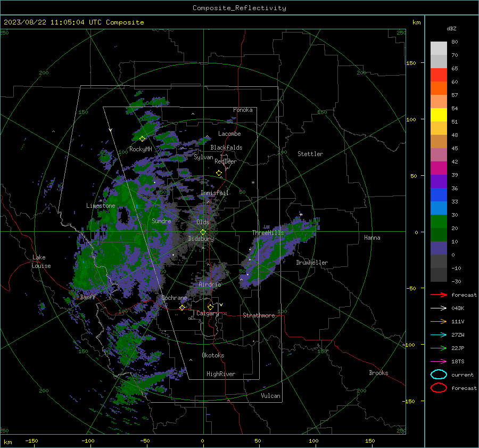
Task: Select the 'Okotoks' map label
Action: click(213, 355)
